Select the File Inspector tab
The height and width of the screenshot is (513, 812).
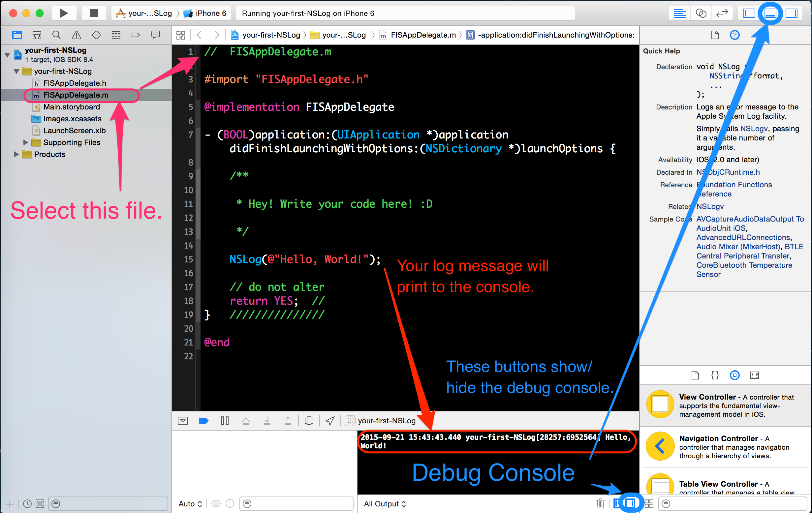[x=715, y=35]
